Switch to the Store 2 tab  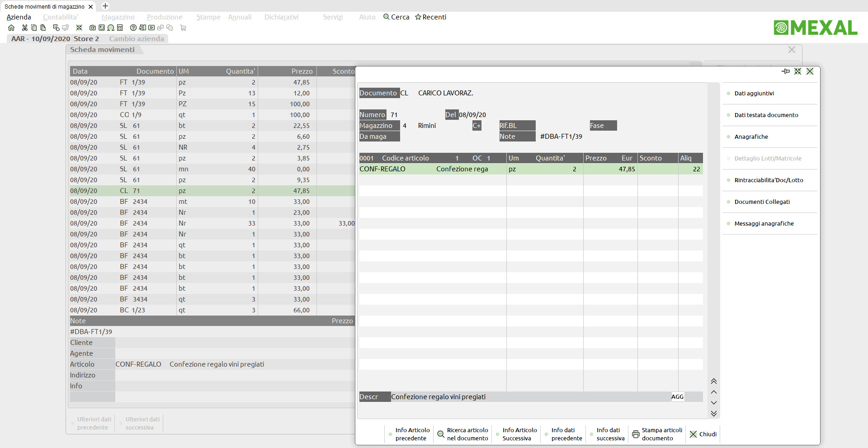coord(86,39)
